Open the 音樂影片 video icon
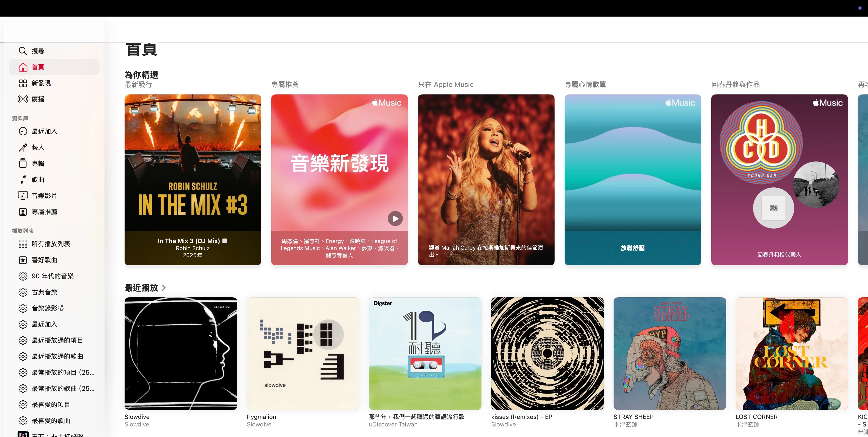 click(x=23, y=195)
